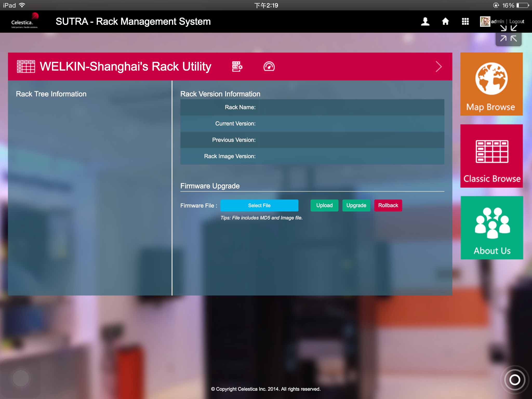Open the Classic Browse tile
The height and width of the screenshot is (399, 532).
pyautogui.click(x=491, y=156)
